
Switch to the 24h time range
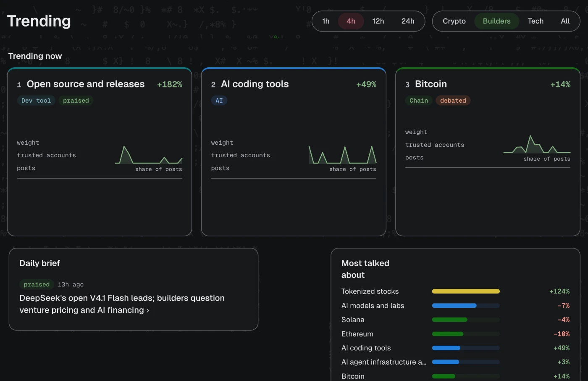[x=408, y=21]
